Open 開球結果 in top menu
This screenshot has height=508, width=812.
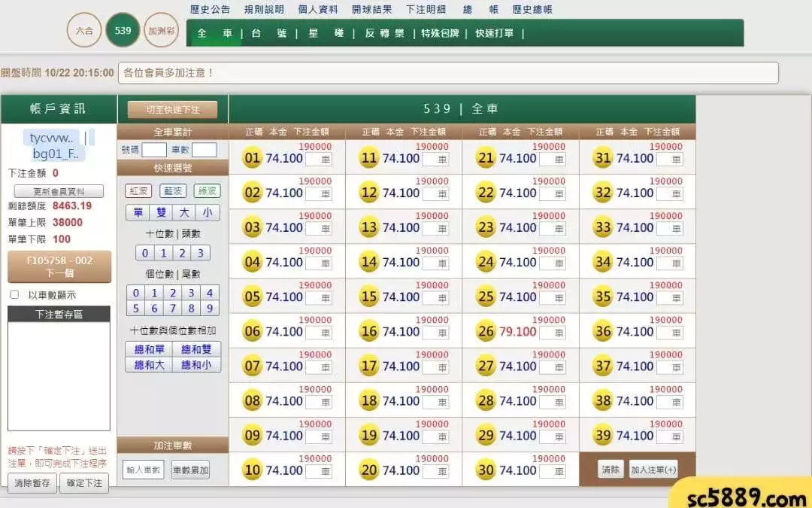371,9
